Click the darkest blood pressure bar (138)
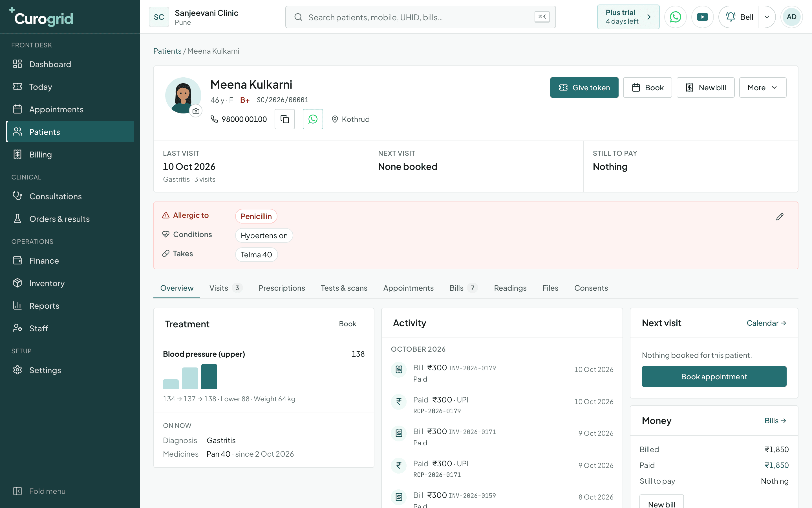 209,376
